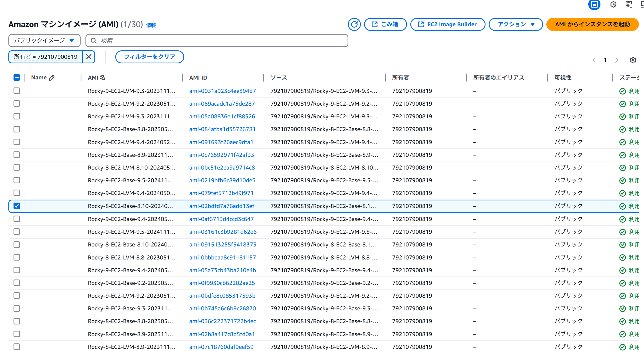Click the pencil edit icon beside Name
This screenshot has width=644, height=351.
pyautogui.click(x=52, y=78)
